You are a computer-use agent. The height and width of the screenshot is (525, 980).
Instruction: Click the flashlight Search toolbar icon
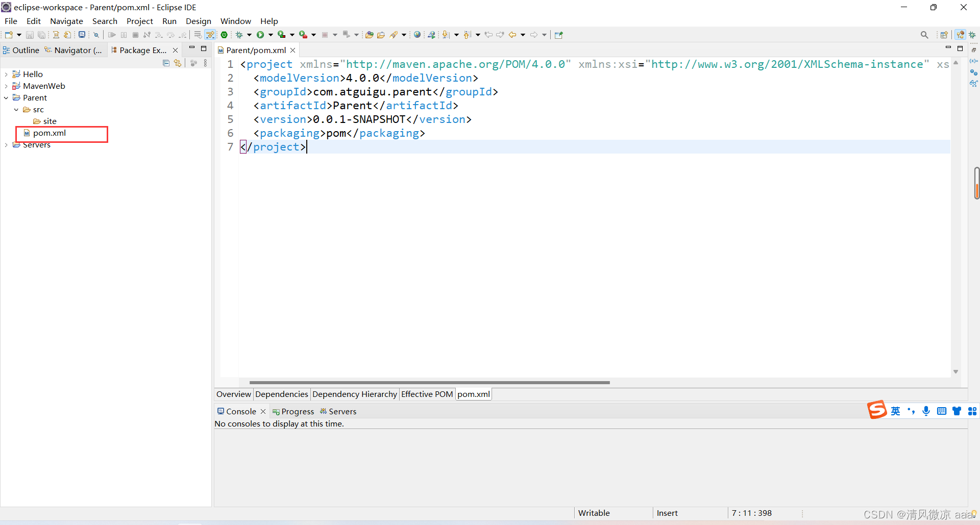tap(394, 35)
